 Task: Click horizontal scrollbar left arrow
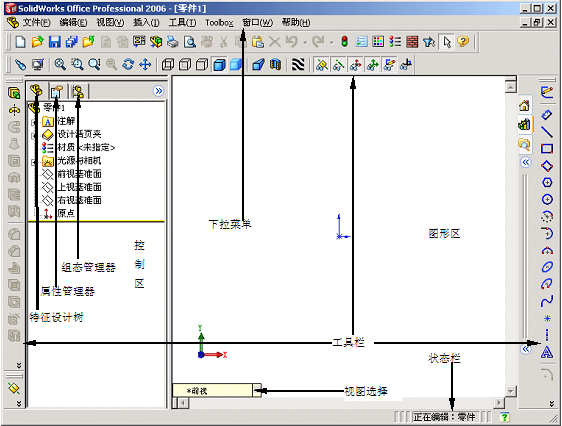click(x=183, y=403)
